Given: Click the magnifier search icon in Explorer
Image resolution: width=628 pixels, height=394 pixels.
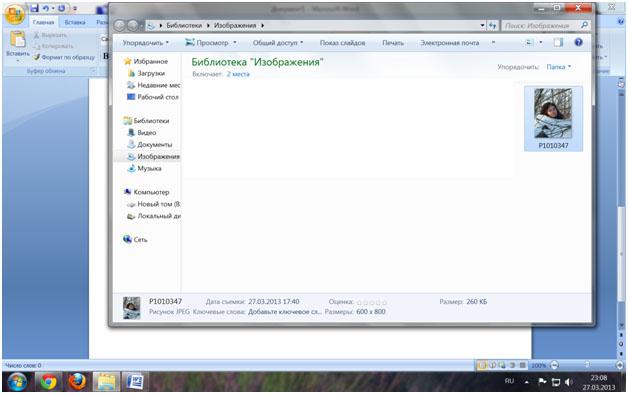Looking at the screenshot, I should coord(584,25).
